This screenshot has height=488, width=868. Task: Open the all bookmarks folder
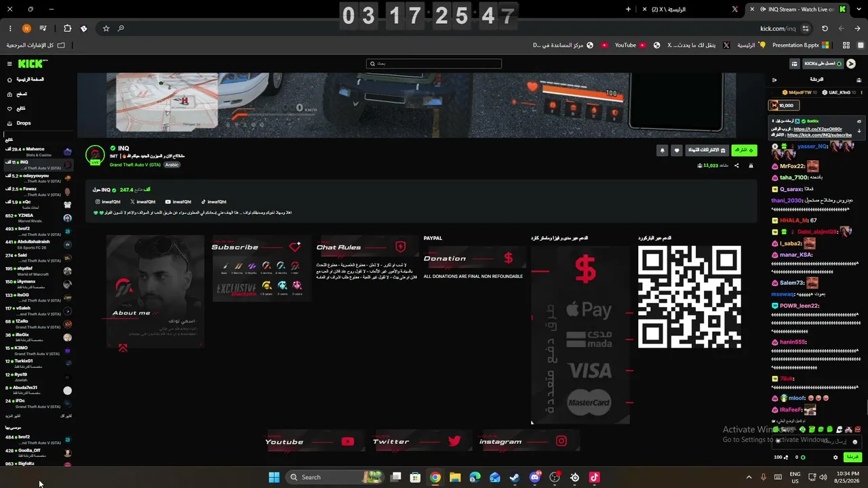(x=36, y=45)
